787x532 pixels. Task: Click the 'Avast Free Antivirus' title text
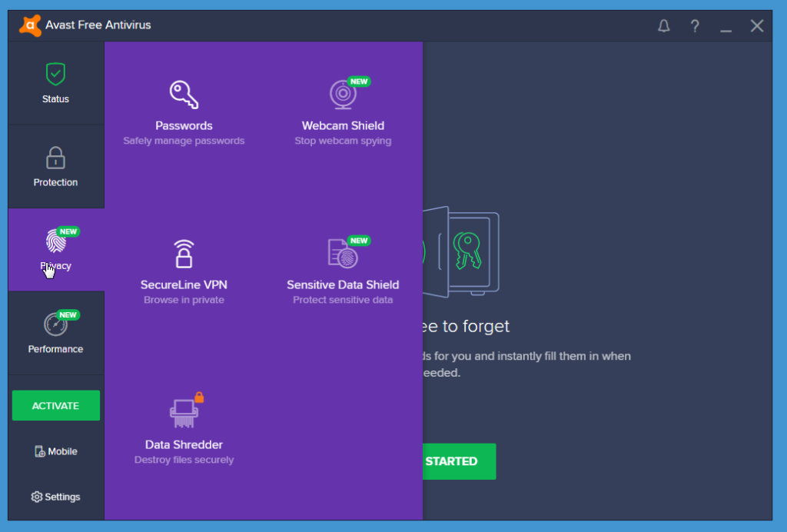(x=98, y=25)
